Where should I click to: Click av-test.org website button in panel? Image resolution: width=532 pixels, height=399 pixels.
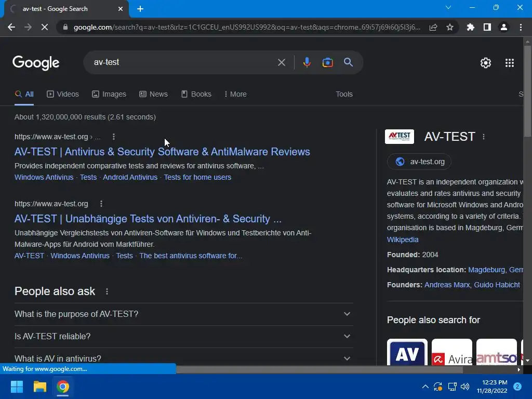(419, 162)
